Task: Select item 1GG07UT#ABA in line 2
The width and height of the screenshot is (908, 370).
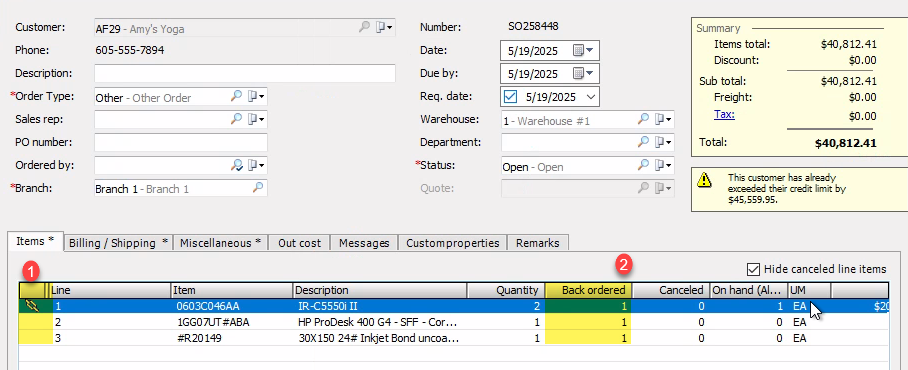Action: point(213,322)
